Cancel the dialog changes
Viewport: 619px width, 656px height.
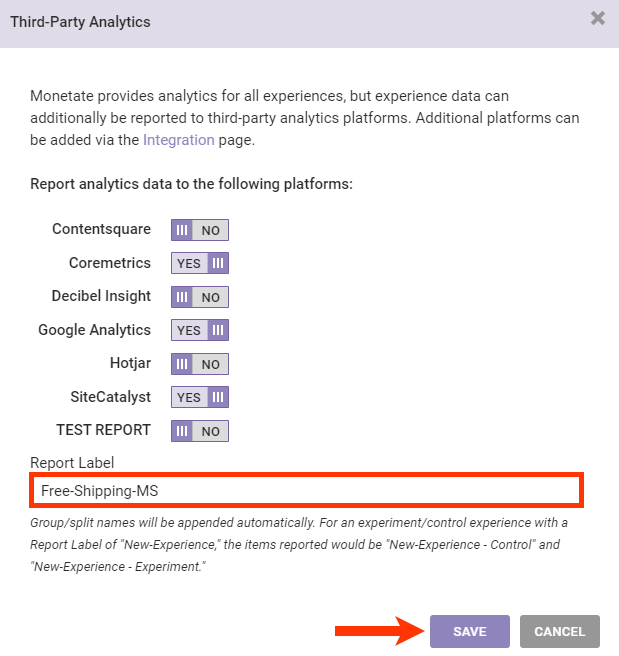point(559,632)
